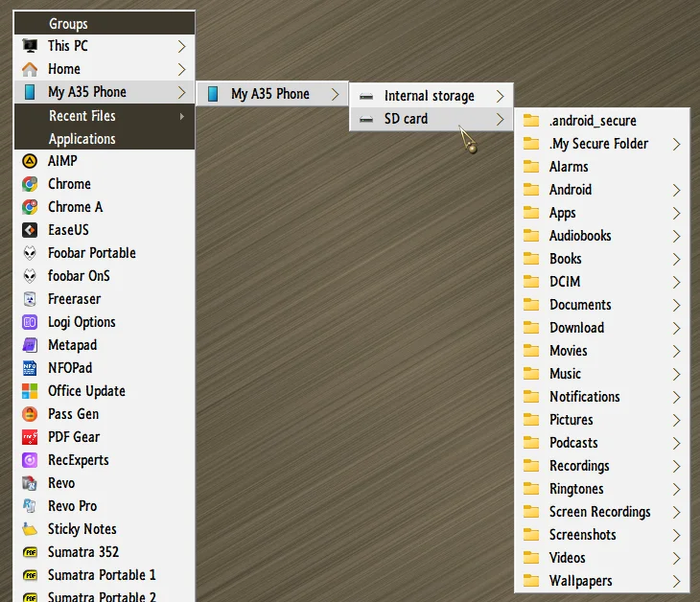Click the This PC monitor icon
The image size is (700, 602).
click(x=30, y=46)
